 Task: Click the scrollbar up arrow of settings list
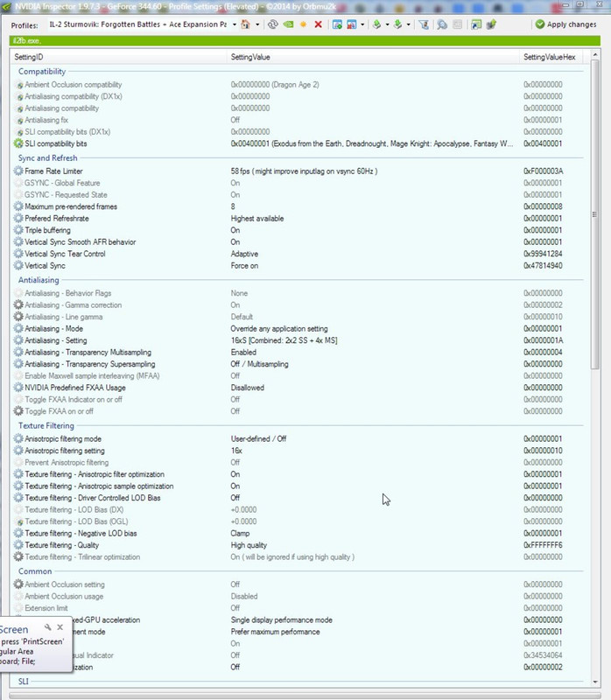click(595, 54)
